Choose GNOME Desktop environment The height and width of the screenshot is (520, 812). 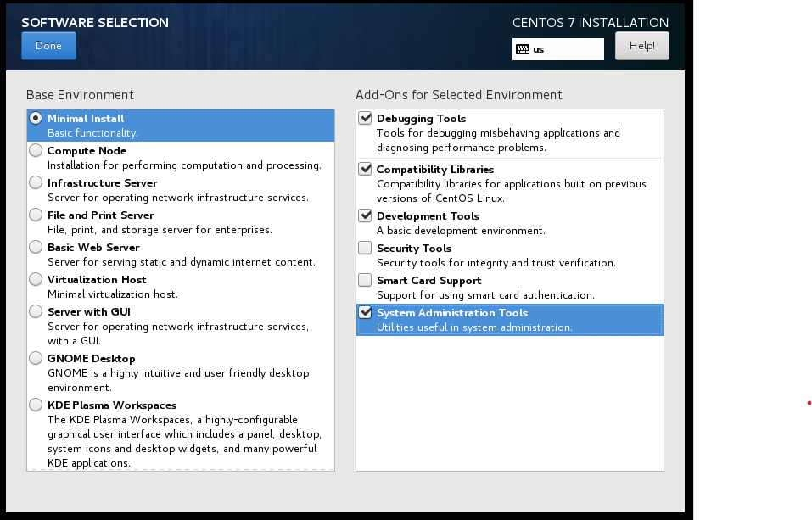click(x=36, y=358)
